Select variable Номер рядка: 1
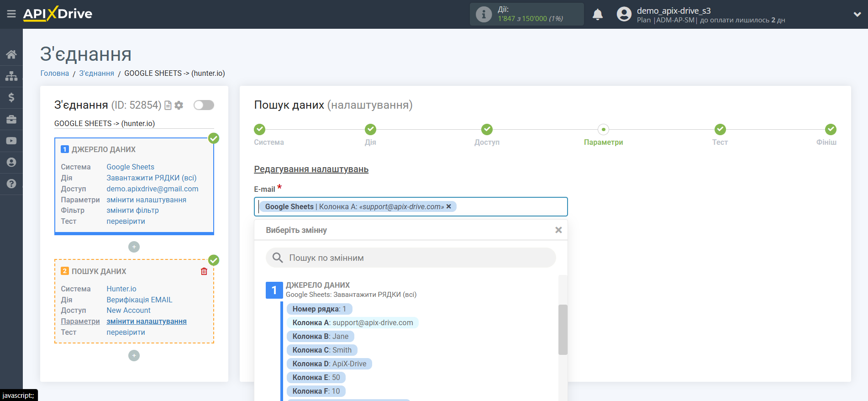Viewport: 868px width, 401px height. point(319,309)
